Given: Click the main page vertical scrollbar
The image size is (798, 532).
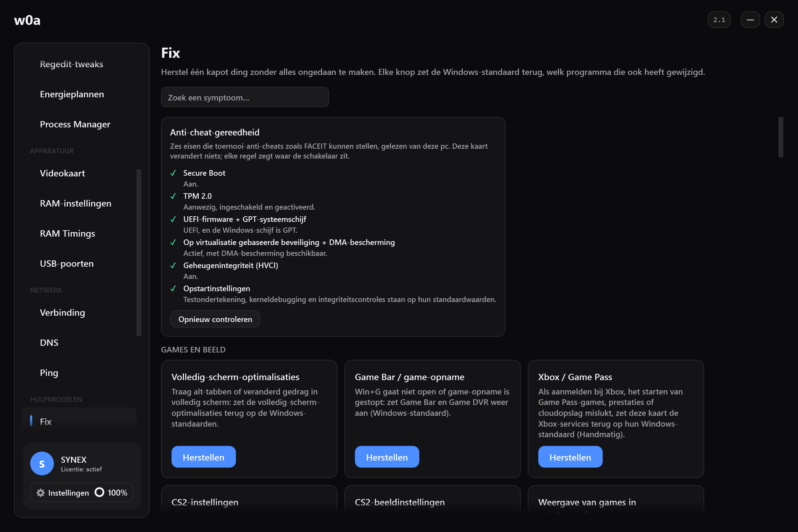Looking at the screenshot, I should pyautogui.click(x=781, y=137).
